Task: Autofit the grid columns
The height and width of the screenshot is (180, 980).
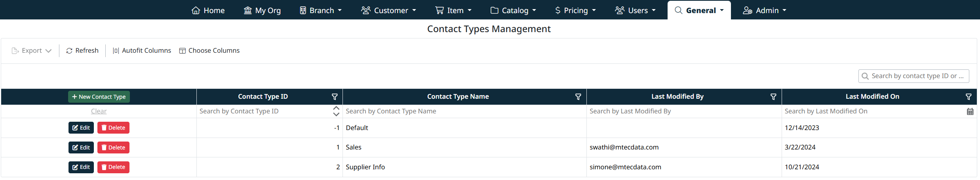Action: click(142, 51)
